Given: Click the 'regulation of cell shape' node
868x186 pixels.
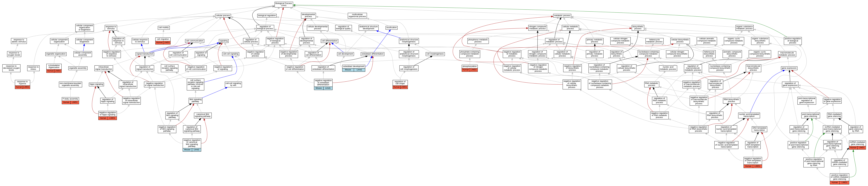Looking at the screenshot, I should click(x=400, y=84).
